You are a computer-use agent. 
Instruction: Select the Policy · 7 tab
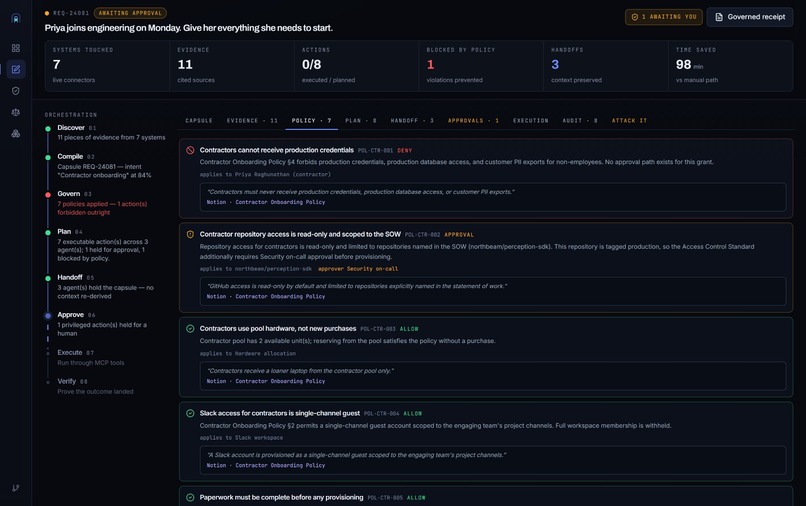click(312, 120)
